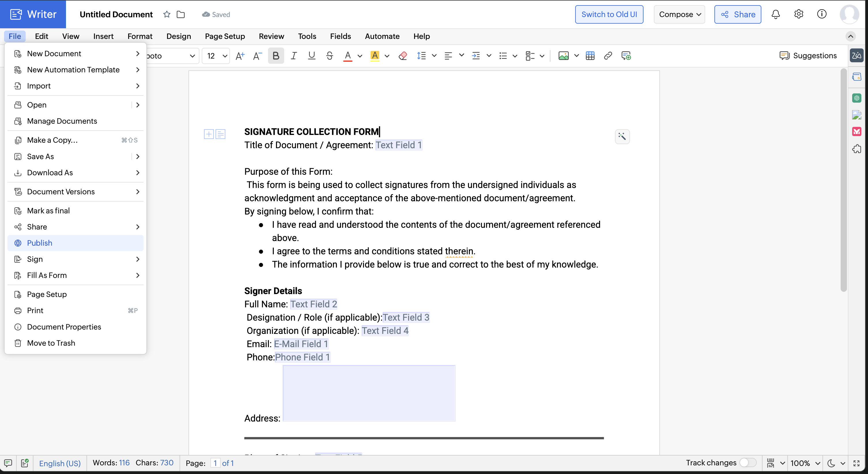Open the font size dropdown
Viewport: 868px width, 474px height.
(225, 56)
